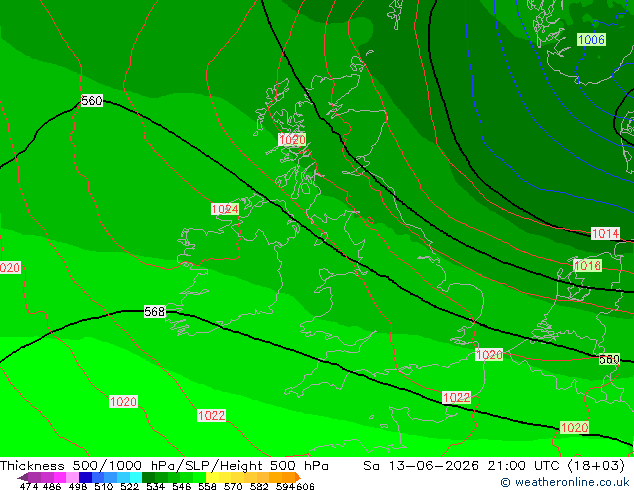Click the '1020' label off East Anglia coast
Viewport: 634px width, 490px height.
click(x=489, y=355)
